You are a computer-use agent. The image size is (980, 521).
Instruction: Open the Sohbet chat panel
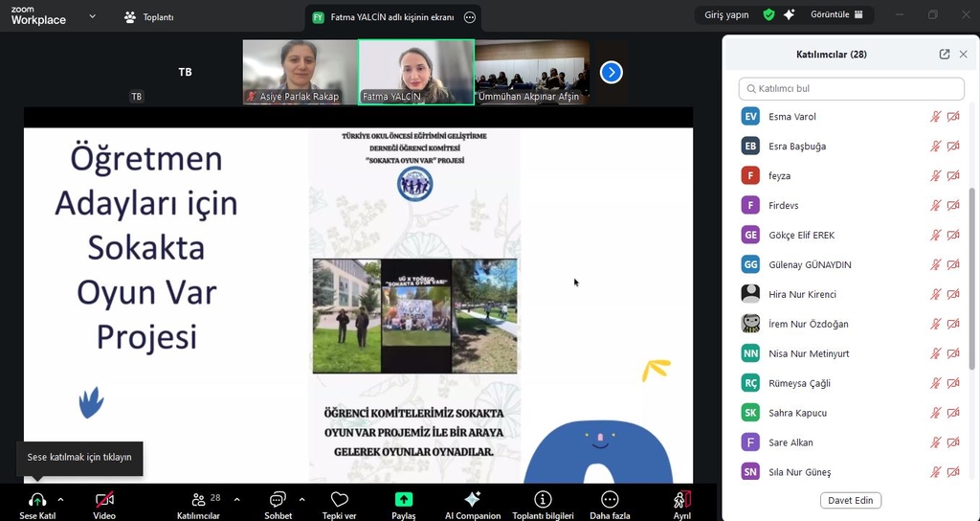tap(278, 500)
